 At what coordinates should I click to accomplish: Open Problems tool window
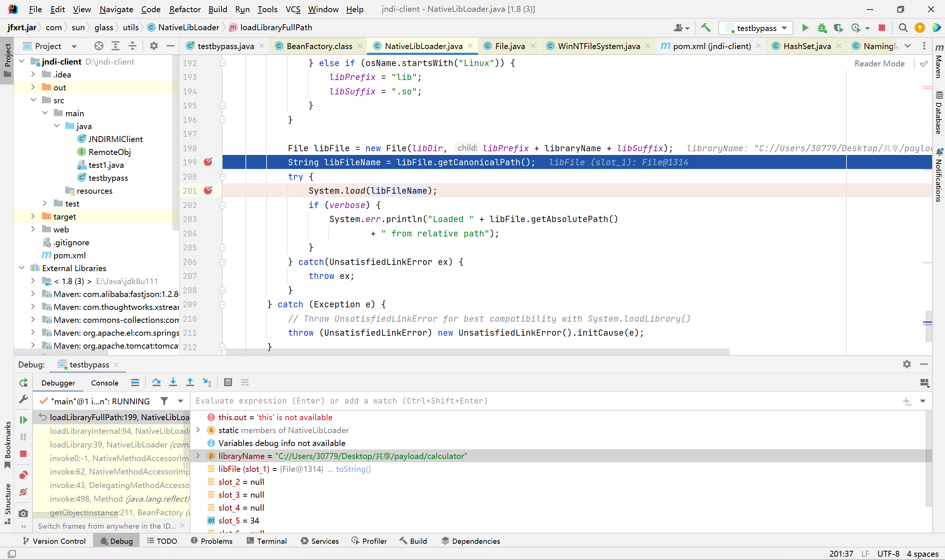coord(212,541)
